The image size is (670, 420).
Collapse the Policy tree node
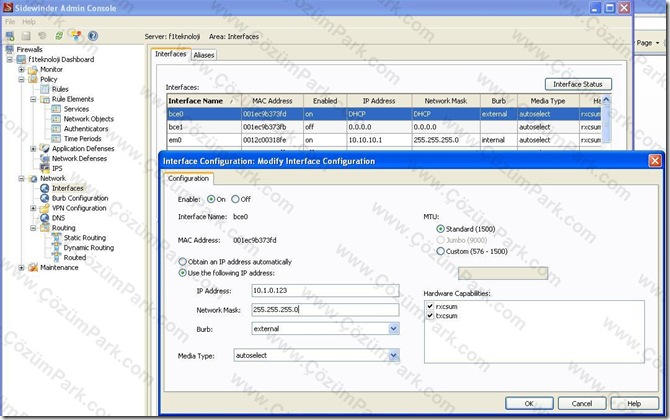[21, 79]
